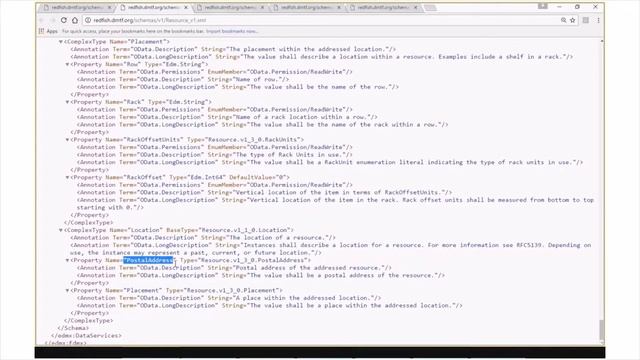The height and width of the screenshot is (360, 640).
Task: Close the first redfish.dmtf.org tab
Action: 109,7
